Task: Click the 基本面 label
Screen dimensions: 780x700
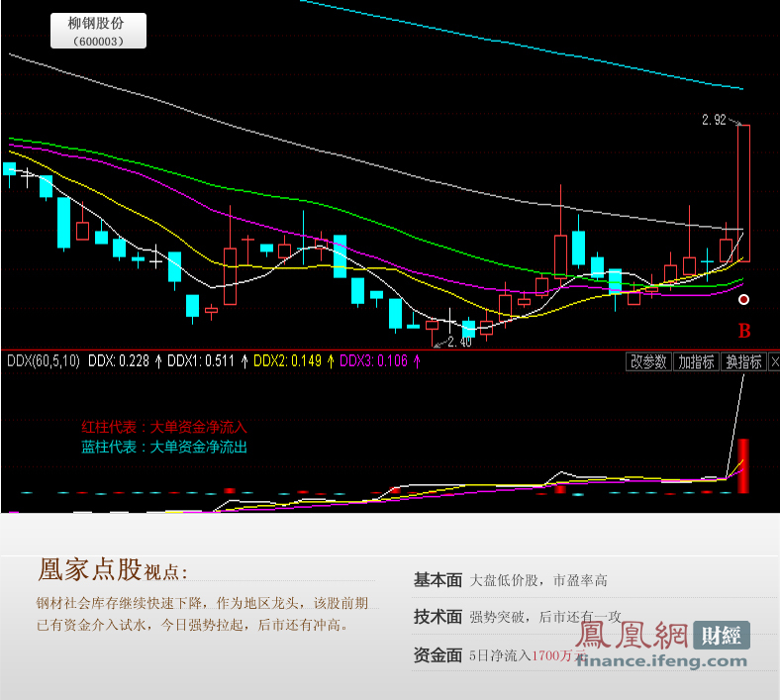Action: click(438, 580)
